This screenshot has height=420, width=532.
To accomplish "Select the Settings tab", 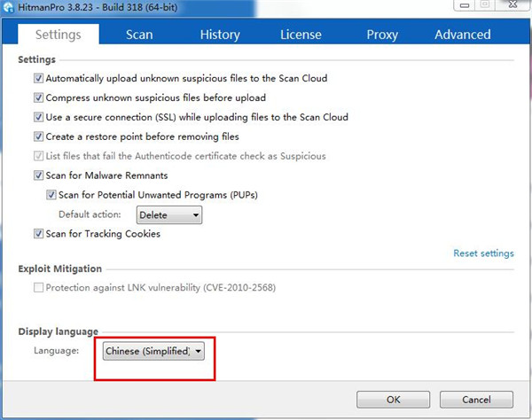I will point(58,35).
